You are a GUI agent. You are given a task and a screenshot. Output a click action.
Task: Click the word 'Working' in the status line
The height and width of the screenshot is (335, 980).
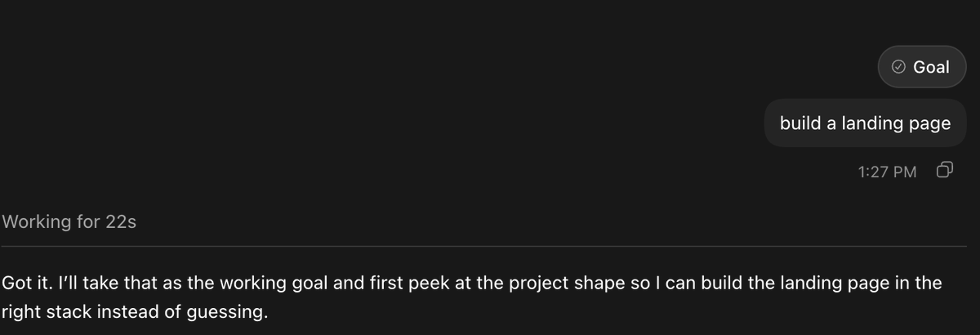(x=37, y=221)
